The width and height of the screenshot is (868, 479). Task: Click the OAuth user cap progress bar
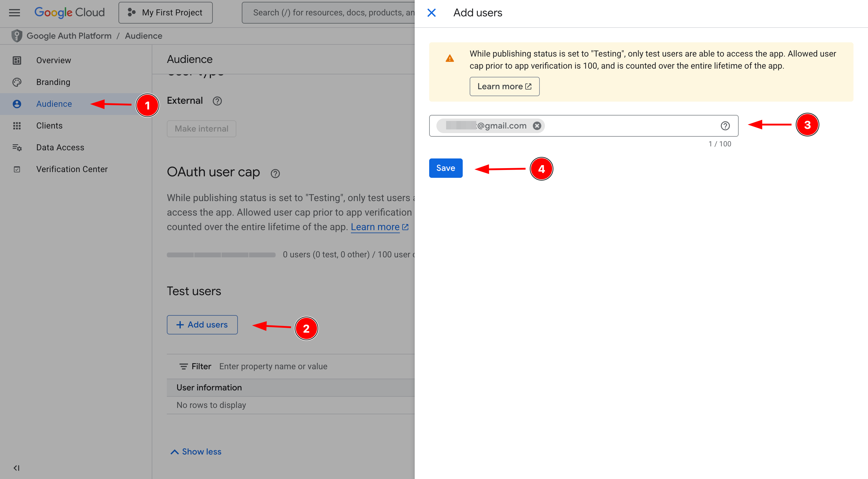pyautogui.click(x=221, y=255)
